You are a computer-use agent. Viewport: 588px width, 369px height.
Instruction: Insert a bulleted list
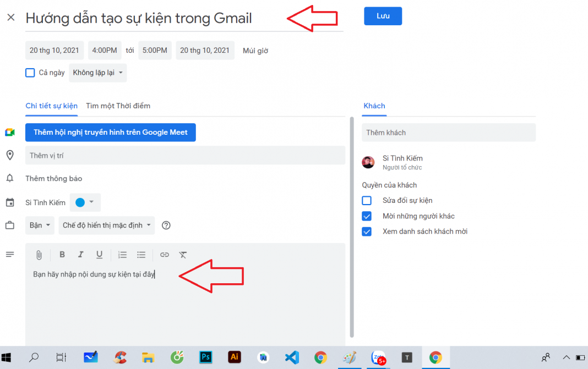141,255
